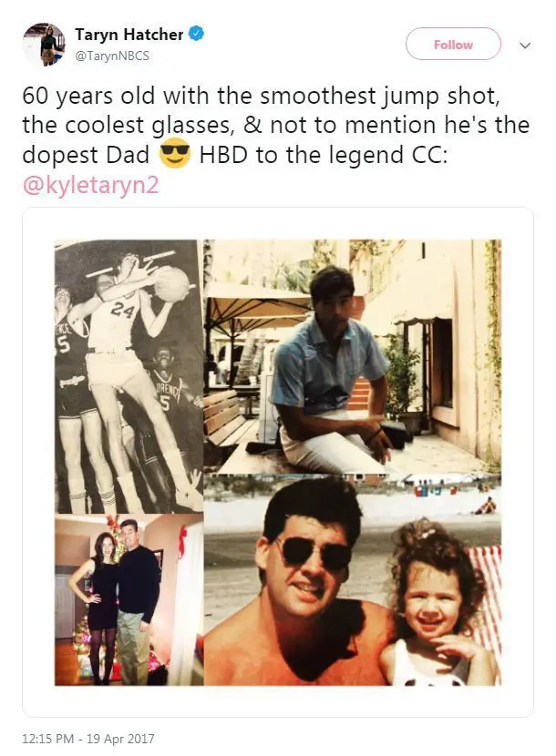Click jersey number 24 in the basketball photo

[122, 310]
